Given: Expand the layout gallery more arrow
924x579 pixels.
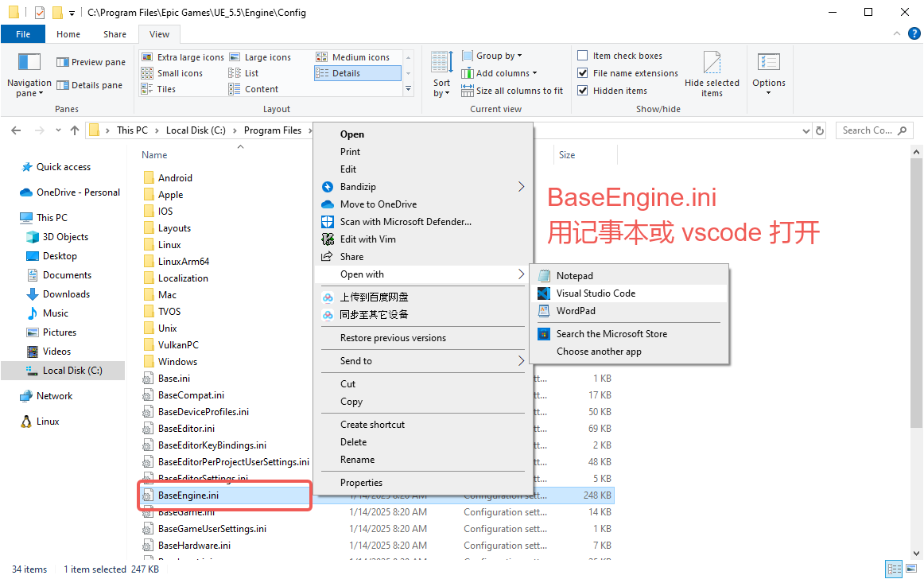Looking at the screenshot, I should tap(409, 89).
